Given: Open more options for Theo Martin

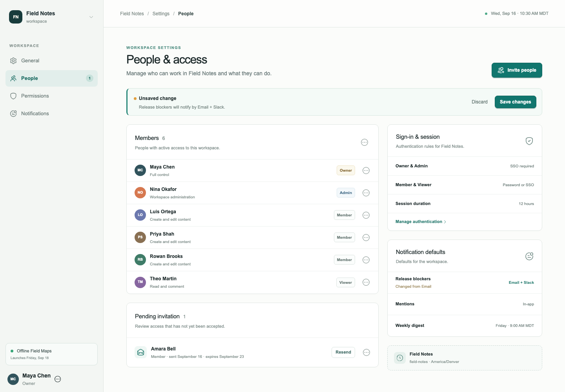Looking at the screenshot, I should tap(366, 282).
